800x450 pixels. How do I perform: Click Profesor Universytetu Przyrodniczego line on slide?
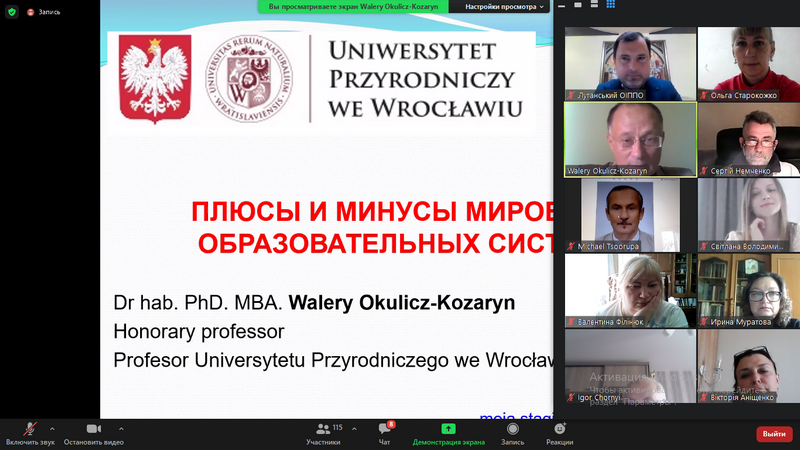(333, 360)
